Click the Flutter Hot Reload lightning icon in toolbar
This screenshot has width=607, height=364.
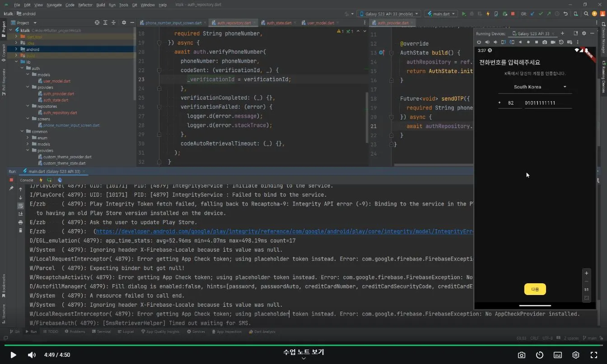(x=488, y=14)
